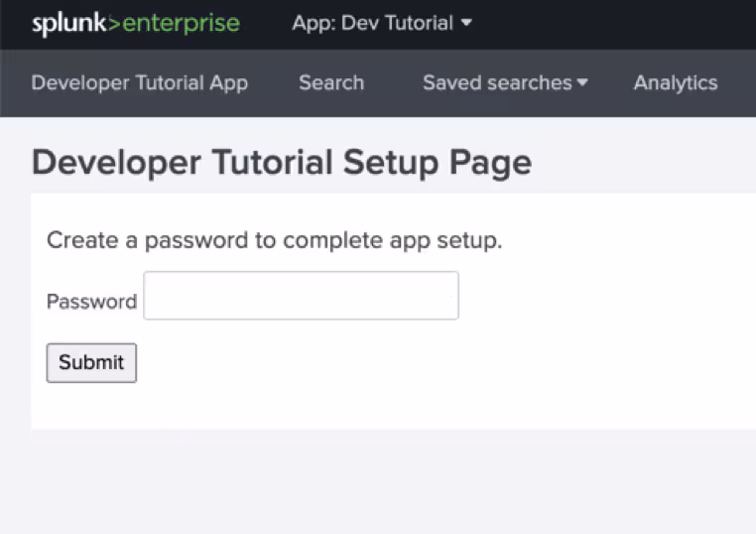The height and width of the screenshot is (534, 756).
Task: Open the Search navigation item
Action: point(331,83)
